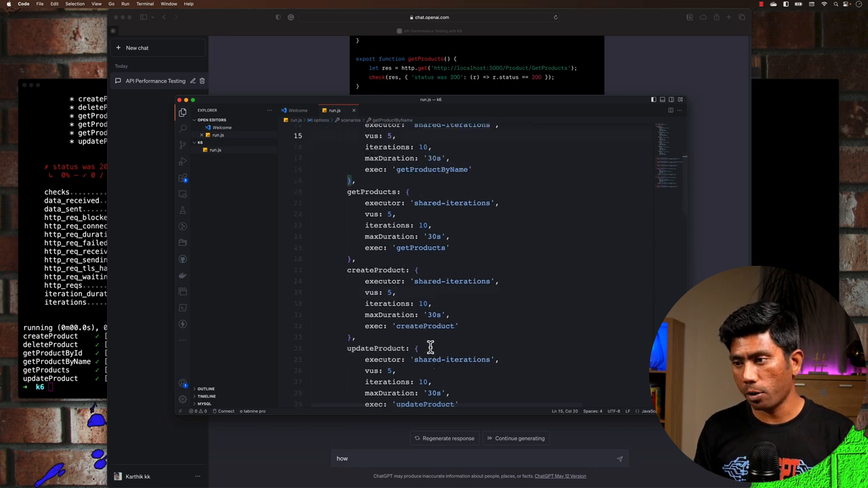Collapse the K6 folder section

pos(200,142)
